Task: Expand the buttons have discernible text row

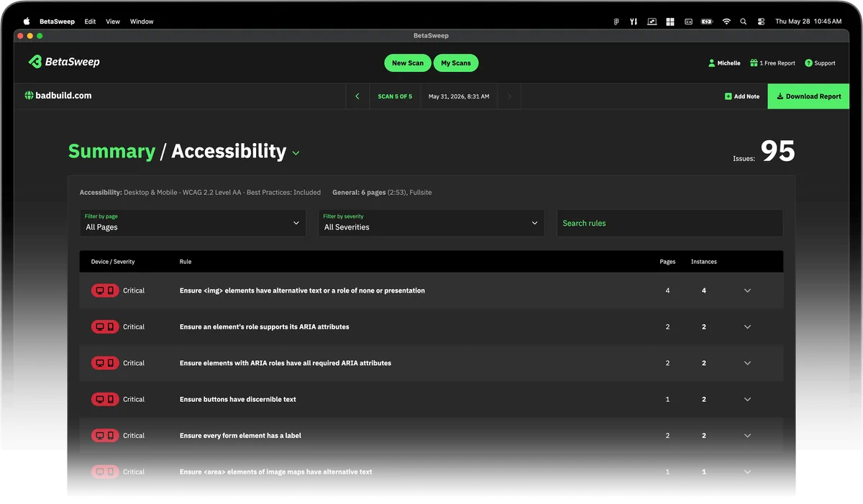Action: (747, 399)
